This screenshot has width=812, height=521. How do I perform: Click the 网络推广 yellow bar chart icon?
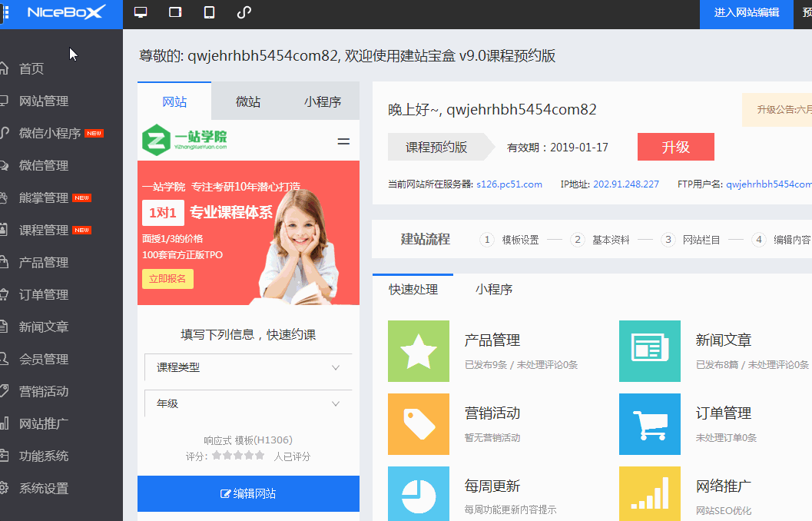coord(650,493)
